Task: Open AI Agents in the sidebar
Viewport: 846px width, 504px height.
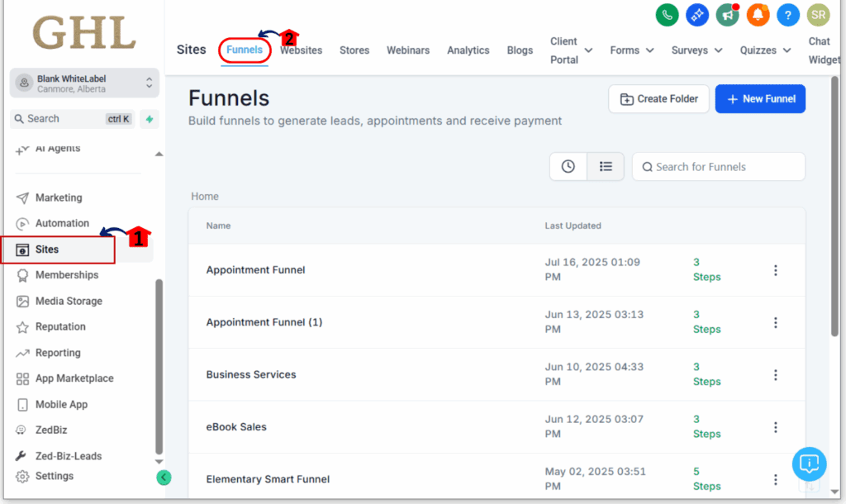Action: 58,149
